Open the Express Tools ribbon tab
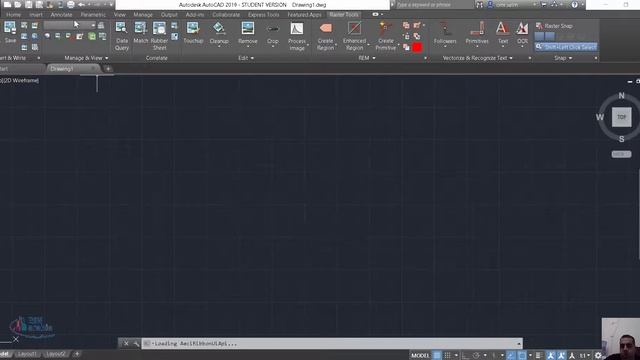Screen dimensions: 640x360 point(264,15)
